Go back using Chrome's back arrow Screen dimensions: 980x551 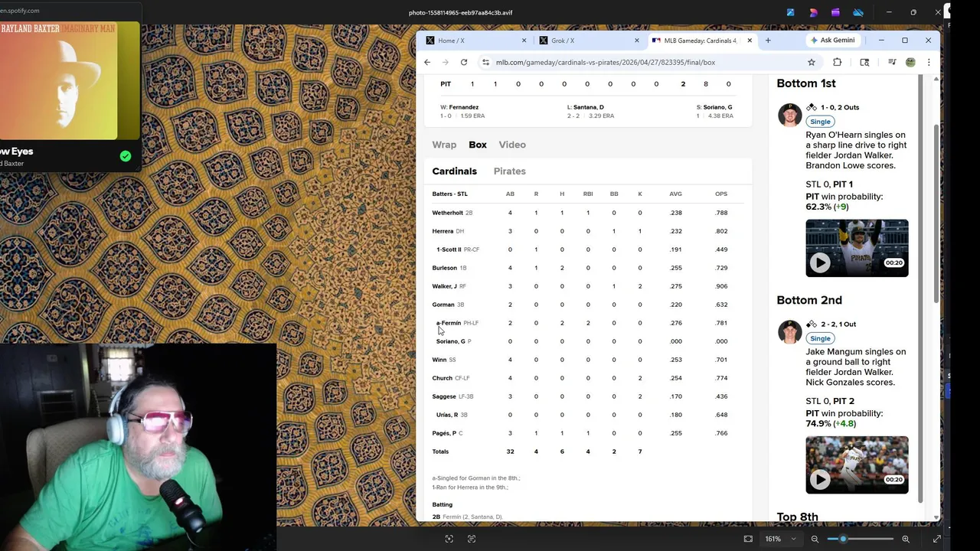coord(427,63)
